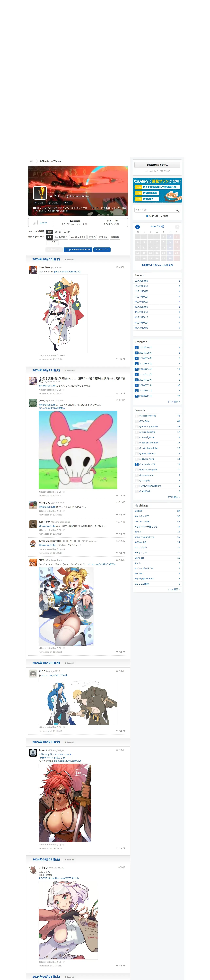Toggle the RTのみ filter
This screenshot has width=210, height=980.
coord(92,237)
